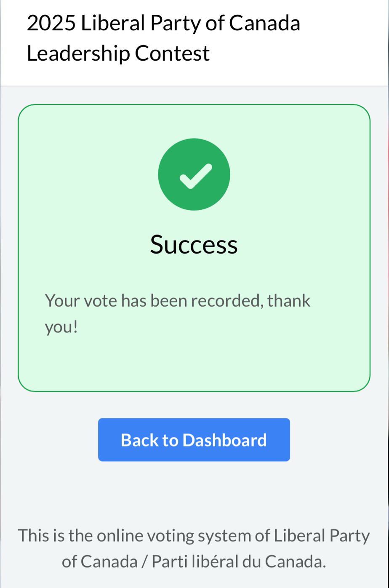
Task: Click the word "Dashboard" on the blue button
Action: (x=224, y=440)
